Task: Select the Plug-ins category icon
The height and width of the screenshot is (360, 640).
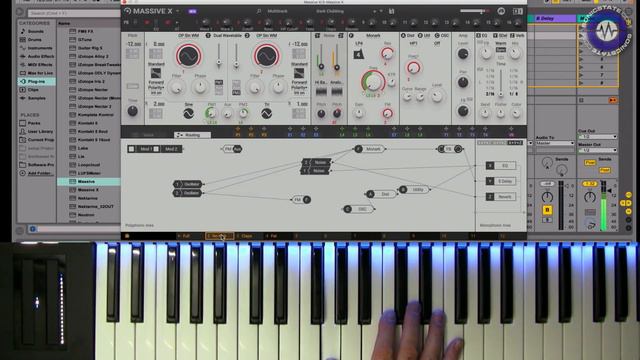Action: click(23, 81)
